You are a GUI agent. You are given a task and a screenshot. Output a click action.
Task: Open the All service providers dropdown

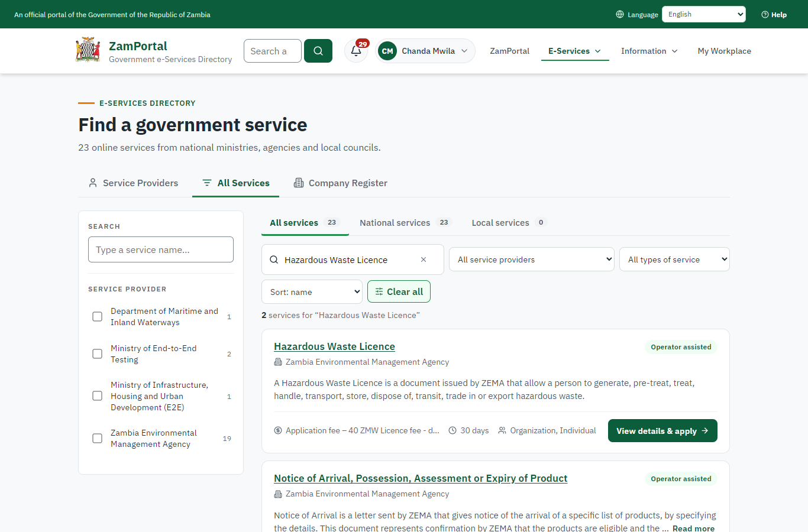(532, 259)
